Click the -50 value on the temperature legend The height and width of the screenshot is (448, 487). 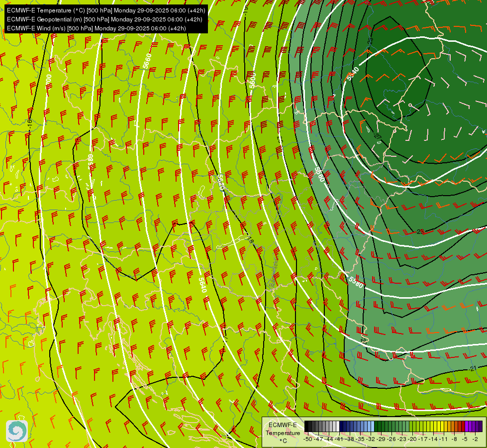(308, 440)
